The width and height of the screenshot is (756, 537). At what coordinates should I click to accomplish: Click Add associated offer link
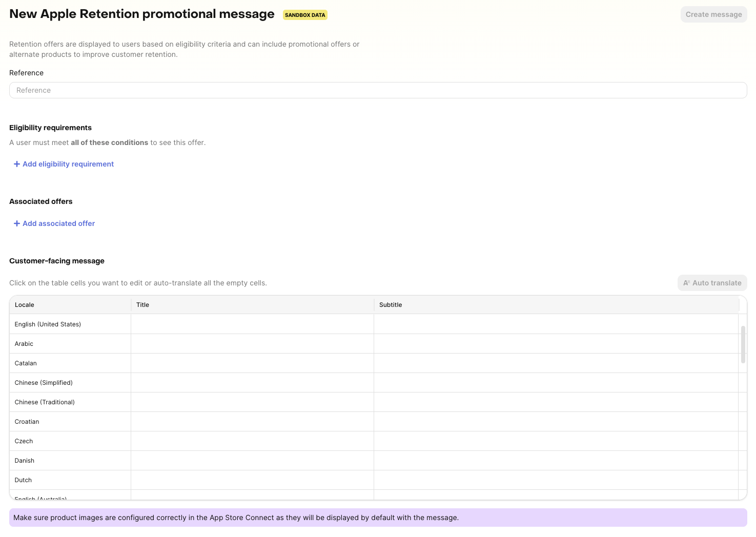58,223
